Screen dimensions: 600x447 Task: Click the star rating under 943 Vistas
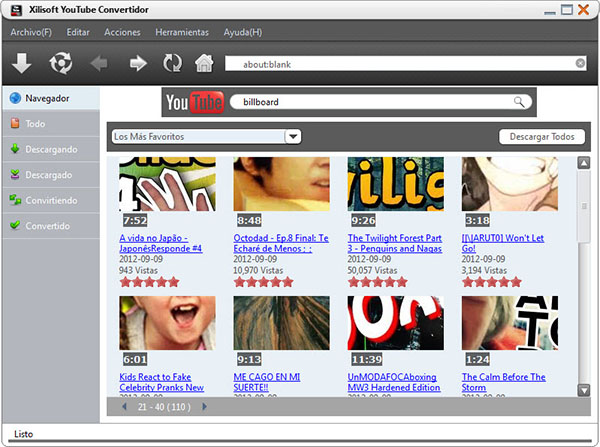coord(149,282)
